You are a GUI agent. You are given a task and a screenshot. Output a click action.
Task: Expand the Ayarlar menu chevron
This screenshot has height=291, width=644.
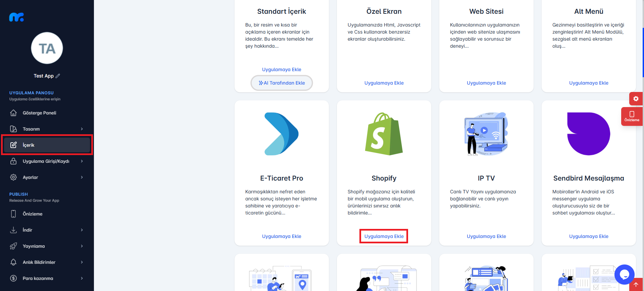click(82, 177)
